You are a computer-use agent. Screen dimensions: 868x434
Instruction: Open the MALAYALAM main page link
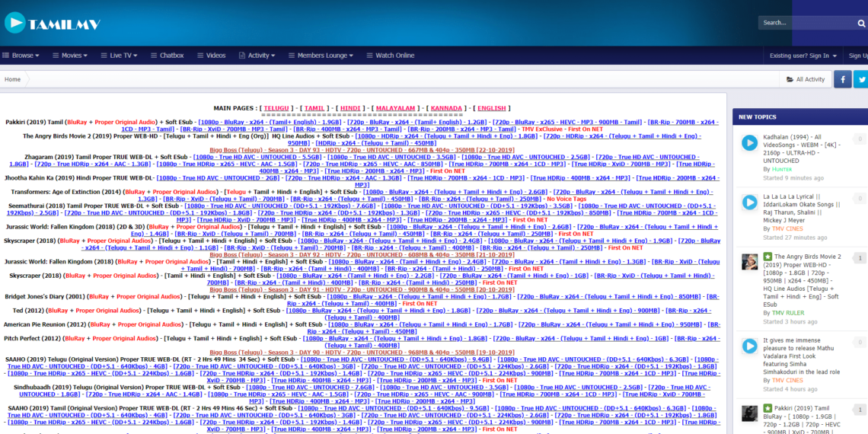[395, 108]
